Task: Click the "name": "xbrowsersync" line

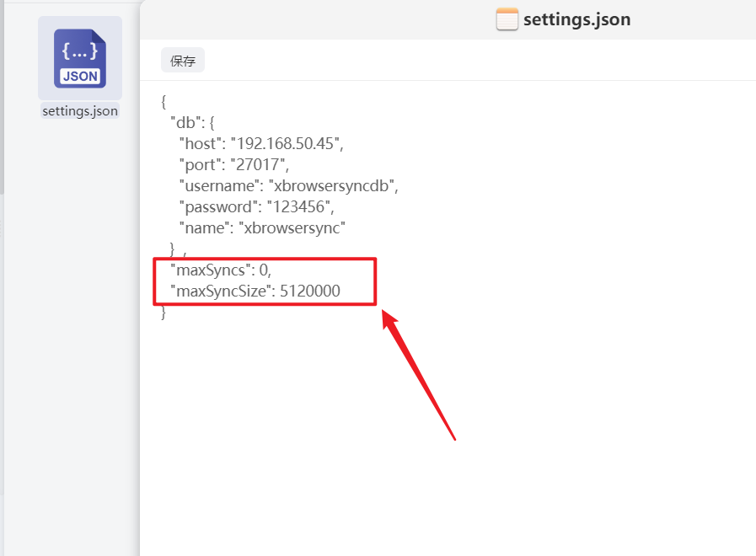Action: click(262, 228)
